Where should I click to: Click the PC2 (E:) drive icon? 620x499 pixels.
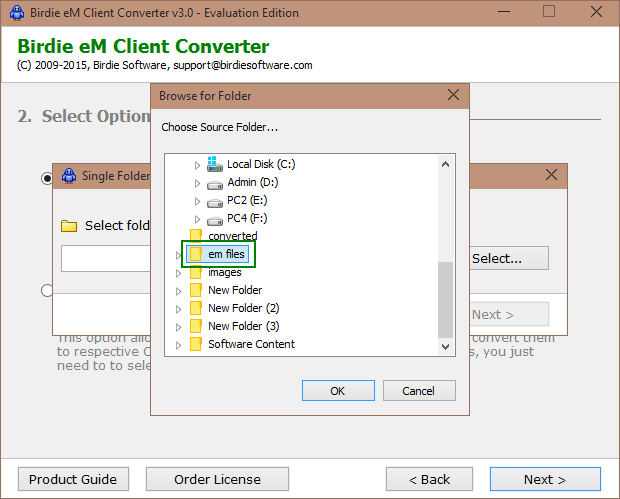click(215, 202)
